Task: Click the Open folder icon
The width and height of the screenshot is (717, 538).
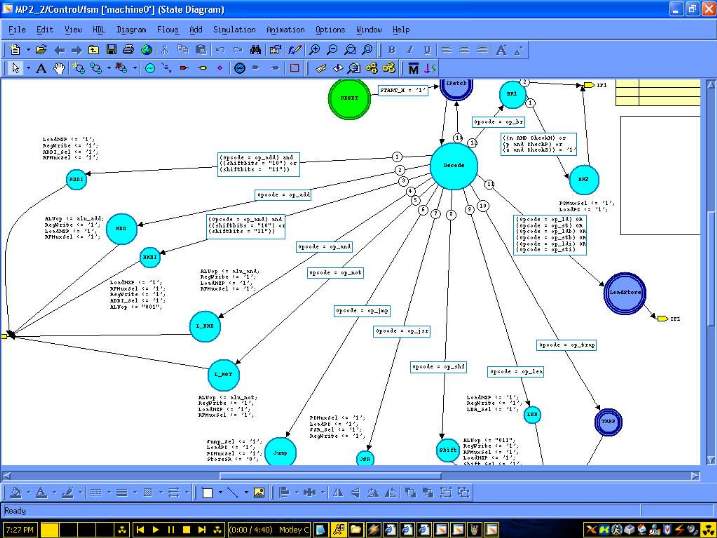Action: (x=41, y=49)
